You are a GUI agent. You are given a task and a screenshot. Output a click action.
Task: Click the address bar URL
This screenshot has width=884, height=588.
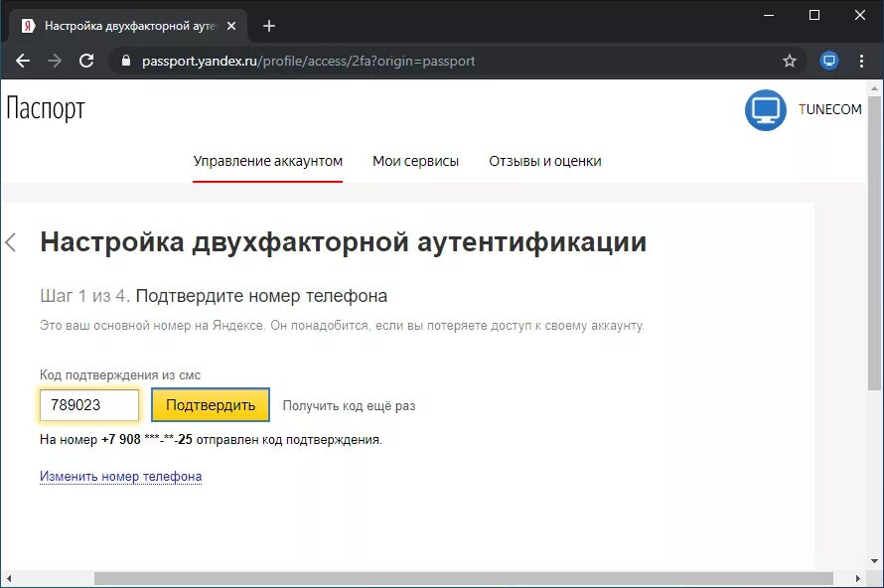tap(308, 61)
